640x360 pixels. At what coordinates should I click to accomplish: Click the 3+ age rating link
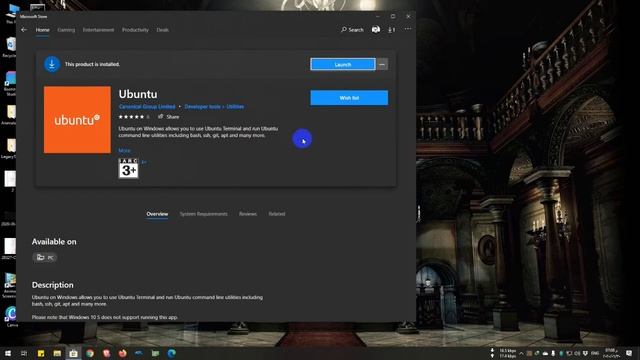point(144,162)
